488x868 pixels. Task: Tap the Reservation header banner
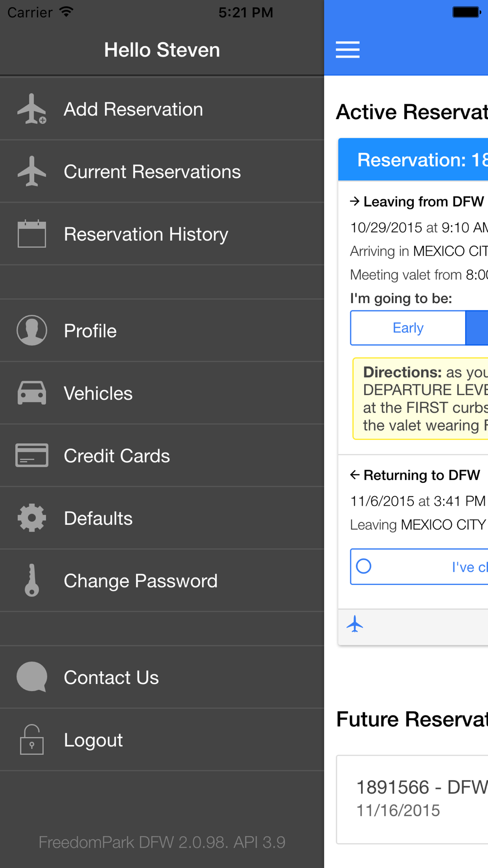point(413,160)
